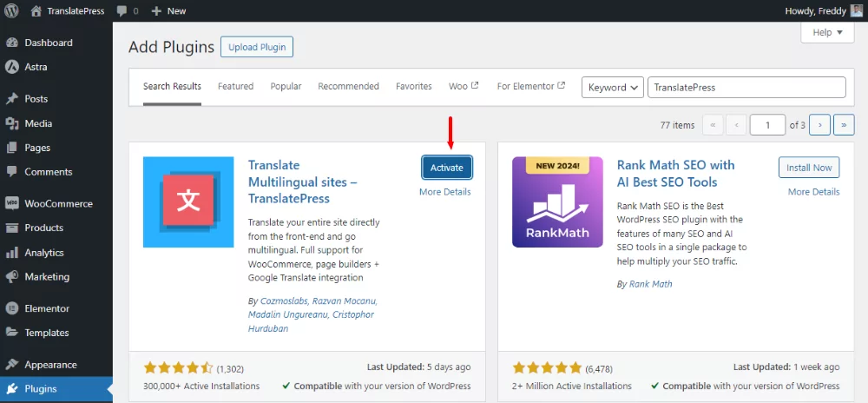Screen dimensions: 868x403
Task: Click the Marketing megaphone icon
Action: pyautogui.click(x=11, y=276)
